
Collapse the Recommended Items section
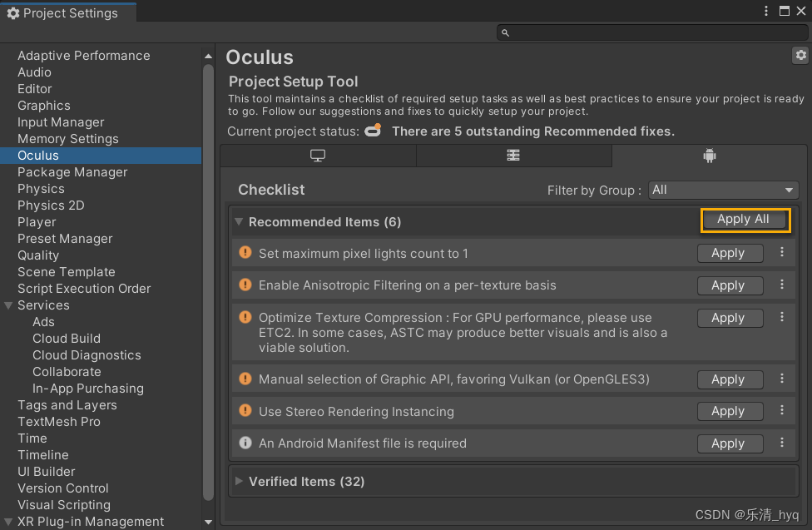(239, 222)
